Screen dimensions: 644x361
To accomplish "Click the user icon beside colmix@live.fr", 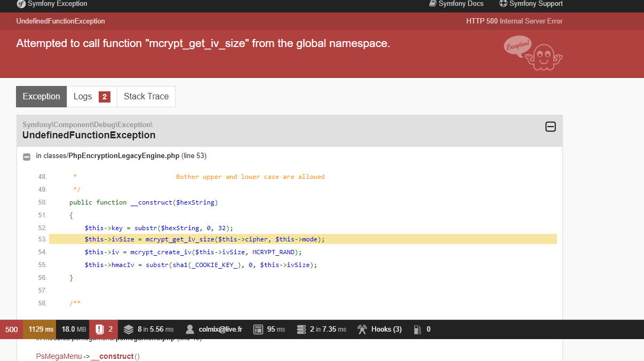I will pos(190,329).
